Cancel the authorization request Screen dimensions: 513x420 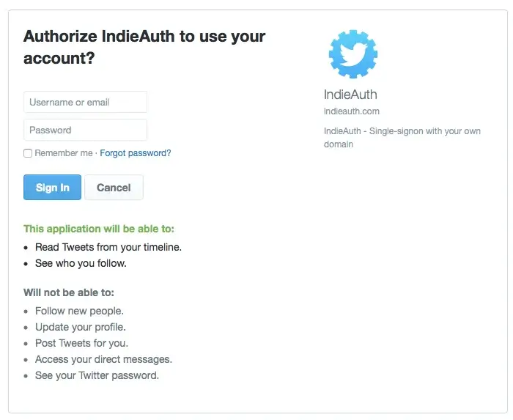pos(114,188)
